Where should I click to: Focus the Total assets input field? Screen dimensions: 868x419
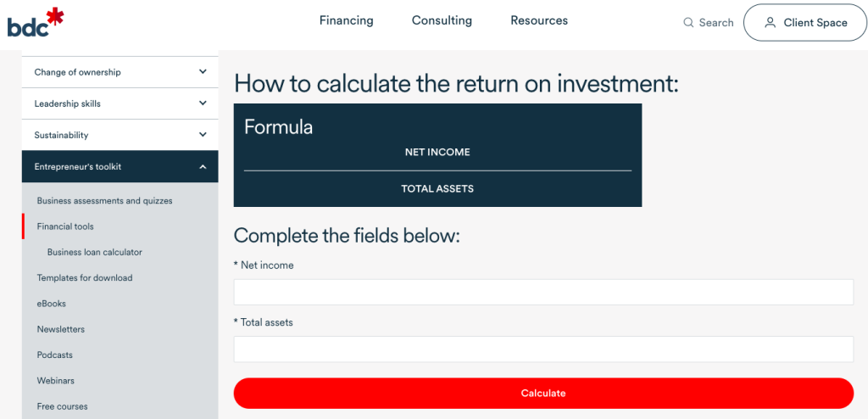click(543, 349)
